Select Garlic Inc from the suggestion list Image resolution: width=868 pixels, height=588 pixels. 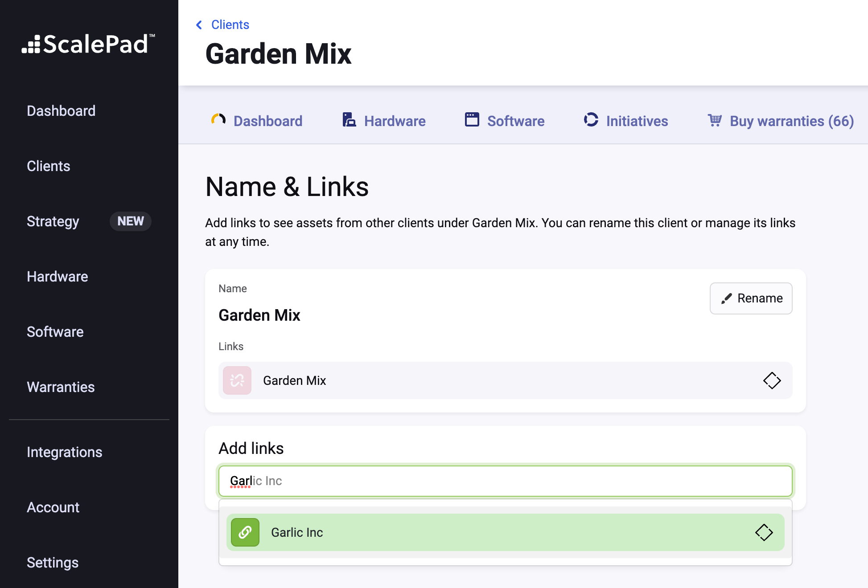tap(506, 532)
